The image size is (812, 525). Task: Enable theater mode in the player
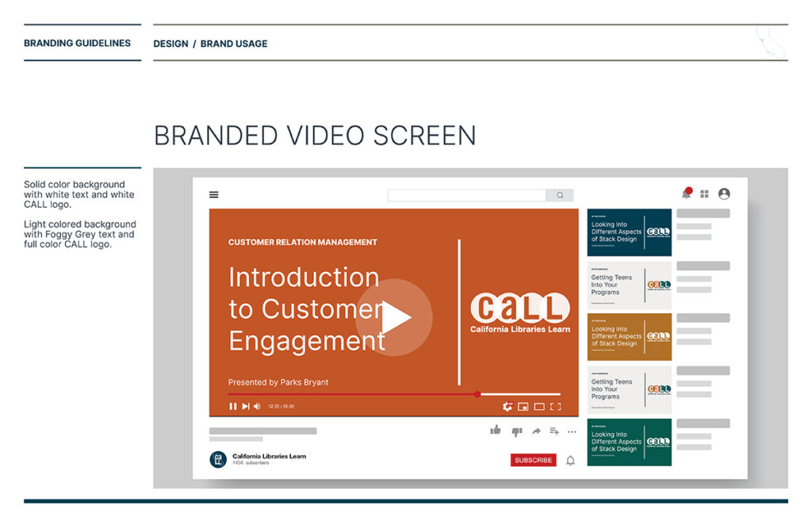pyautogui.click(x=539, y=407)
